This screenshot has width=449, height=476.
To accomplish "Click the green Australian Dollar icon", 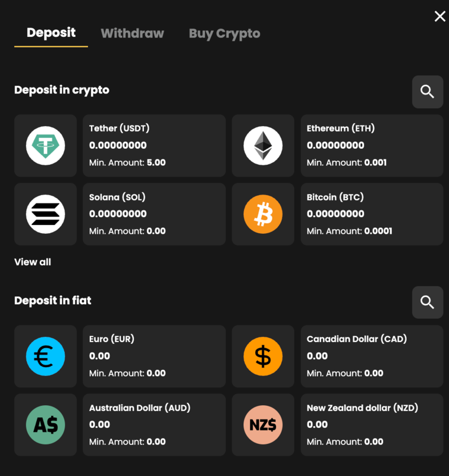I will click(45, 425).
